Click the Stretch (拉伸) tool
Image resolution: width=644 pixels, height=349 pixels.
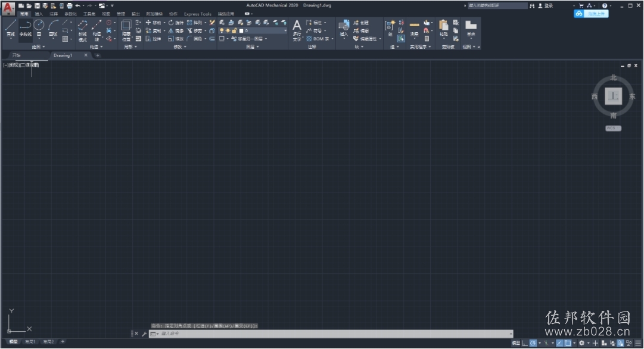153,39
